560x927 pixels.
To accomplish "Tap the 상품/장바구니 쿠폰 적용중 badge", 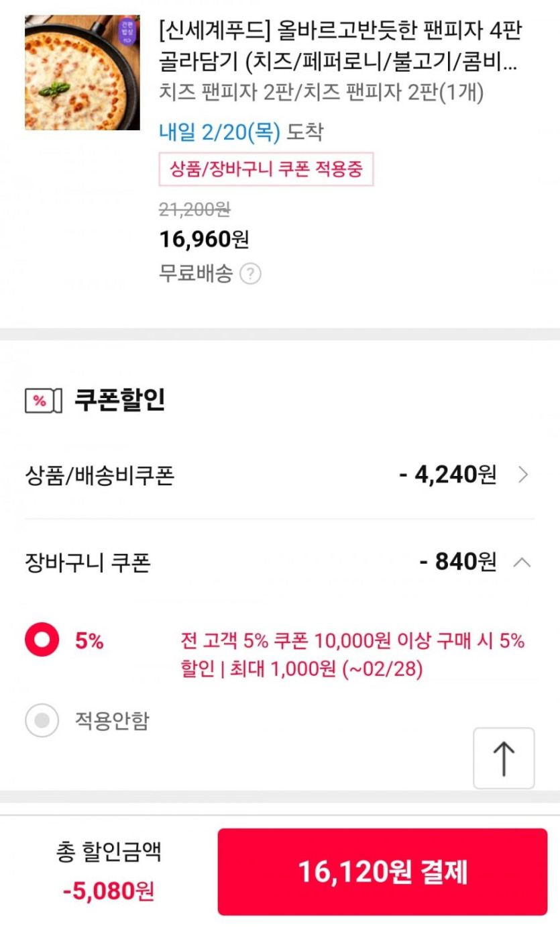I will tap(266, 169).
